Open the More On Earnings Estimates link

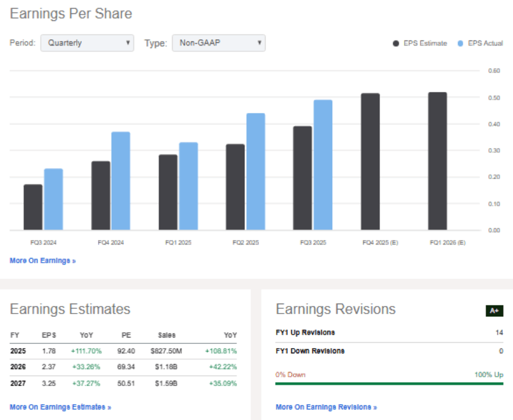pyautogui.click(x=60, y=407)
